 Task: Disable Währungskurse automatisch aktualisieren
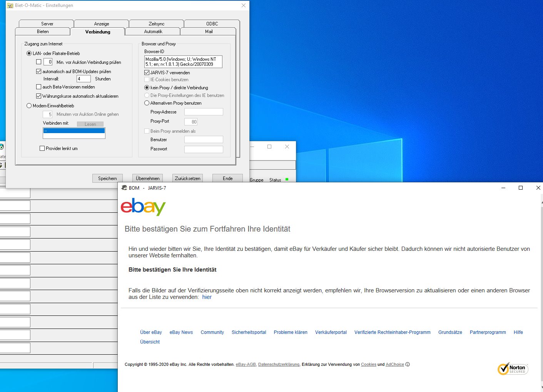pos(39,96)
